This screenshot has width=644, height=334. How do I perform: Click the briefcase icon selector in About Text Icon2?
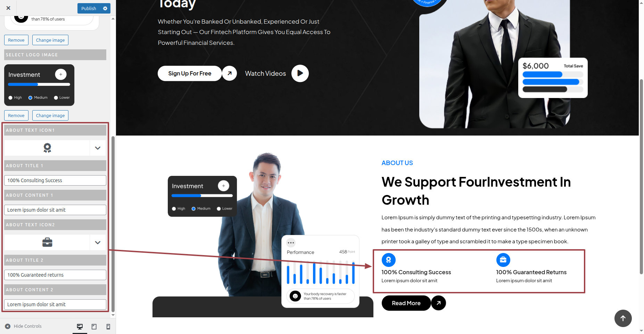[47, 243]
